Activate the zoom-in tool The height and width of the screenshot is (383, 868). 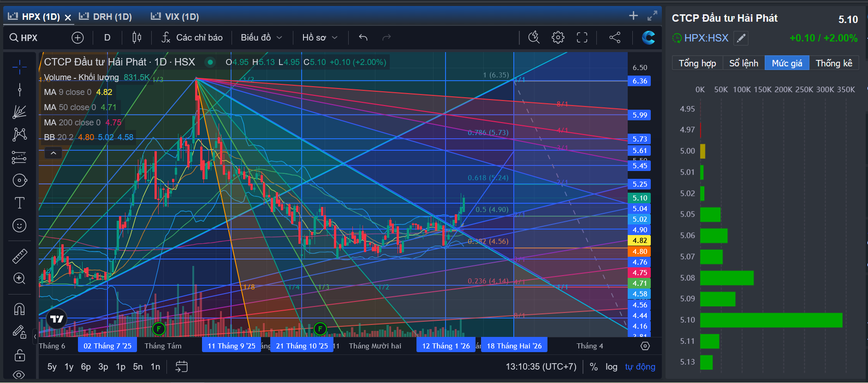click(x=19, y=278)
